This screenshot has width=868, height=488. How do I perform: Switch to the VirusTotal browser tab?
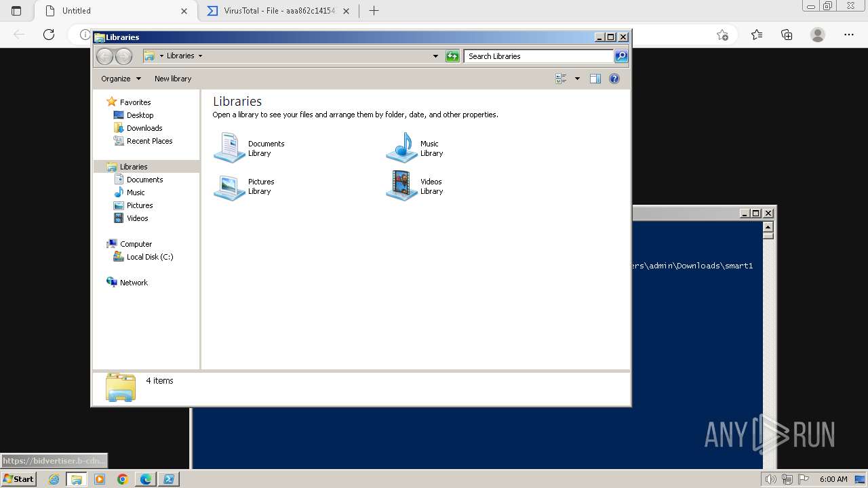click(278, 11)
